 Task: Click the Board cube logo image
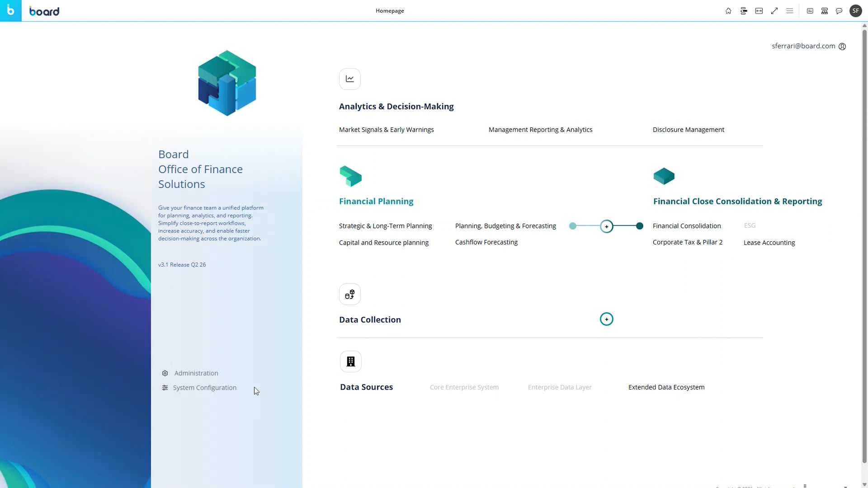click(227, 83)
